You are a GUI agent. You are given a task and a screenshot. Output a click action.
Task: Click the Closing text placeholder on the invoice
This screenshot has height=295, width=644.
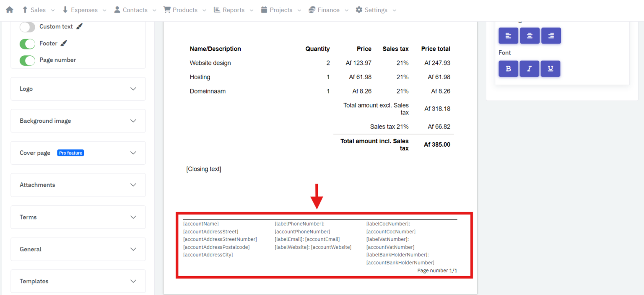pyautogui.click(x=204, y=169)
